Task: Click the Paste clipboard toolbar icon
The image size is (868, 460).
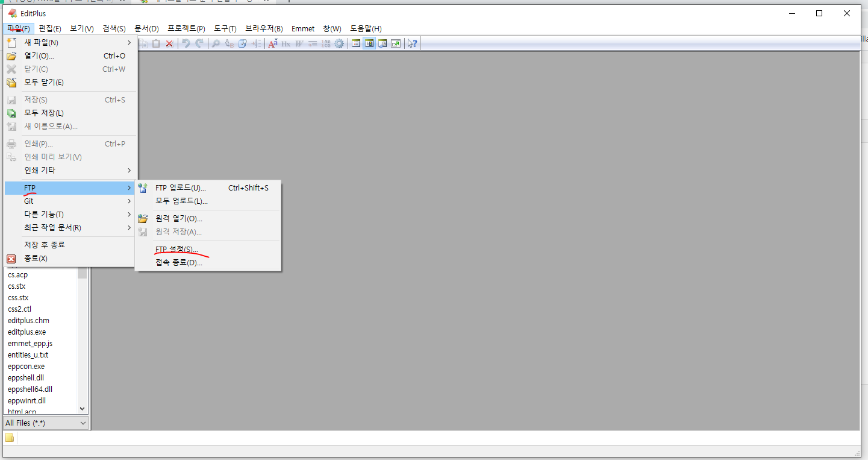Action: pyautogui.click(x=156, y=43)
